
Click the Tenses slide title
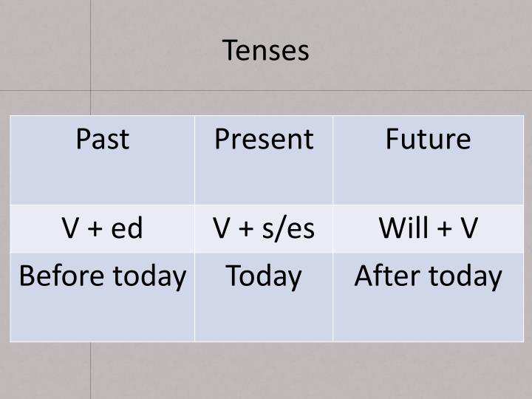[266, 50]
